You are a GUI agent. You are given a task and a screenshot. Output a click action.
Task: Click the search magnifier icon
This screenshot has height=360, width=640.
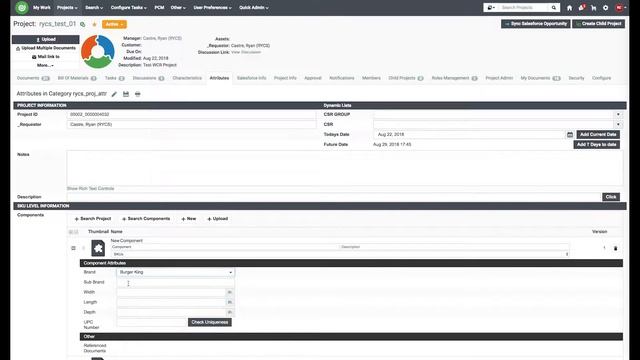554,8
